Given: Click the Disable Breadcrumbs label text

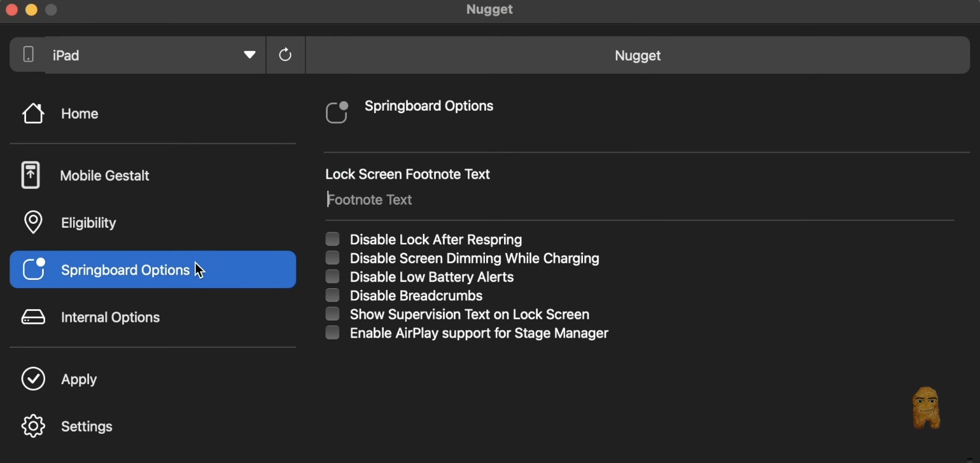Looking at the screenshot, I should [x=416, y=296].
